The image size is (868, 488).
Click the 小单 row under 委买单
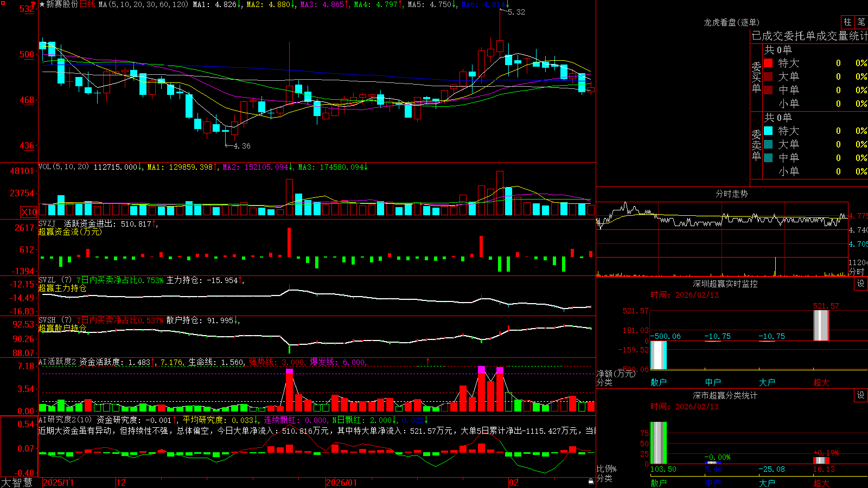click(x=815, y=104)
